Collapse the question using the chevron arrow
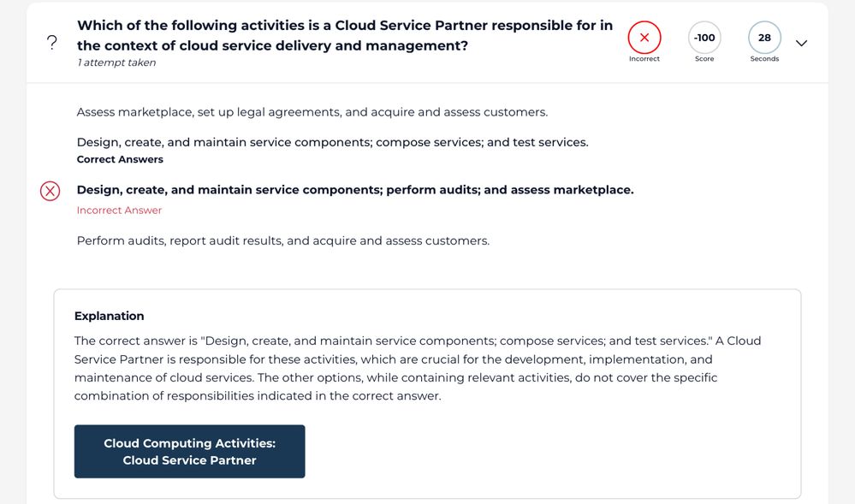855x504 pixels. point(801,43)
